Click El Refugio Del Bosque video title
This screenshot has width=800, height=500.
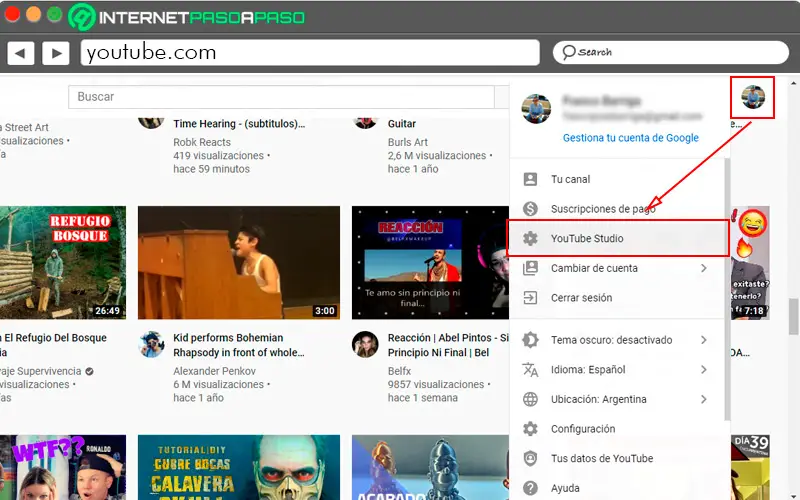54,345
